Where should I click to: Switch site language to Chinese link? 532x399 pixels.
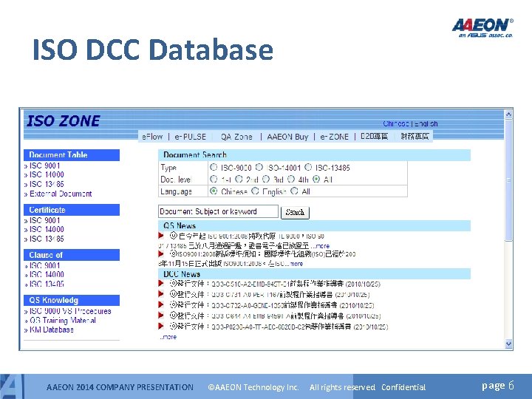coord(395,124)
